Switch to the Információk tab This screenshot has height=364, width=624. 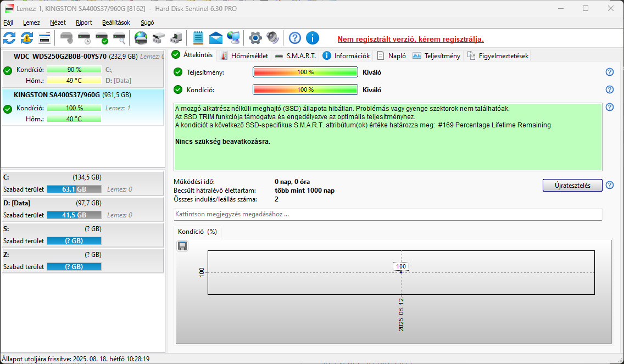pyautogui.click(x=346, y=55)
